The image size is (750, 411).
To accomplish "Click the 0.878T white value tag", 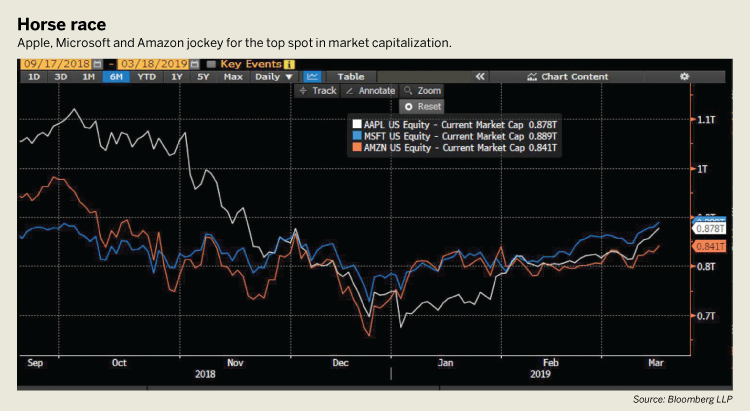I will pos(709,229).
